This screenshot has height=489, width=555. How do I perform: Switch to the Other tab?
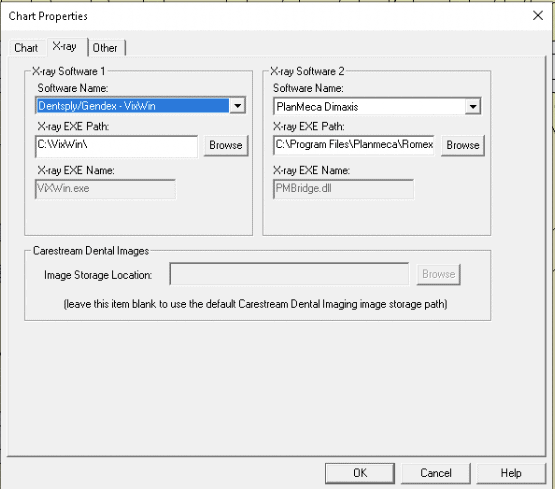point(105,48)
